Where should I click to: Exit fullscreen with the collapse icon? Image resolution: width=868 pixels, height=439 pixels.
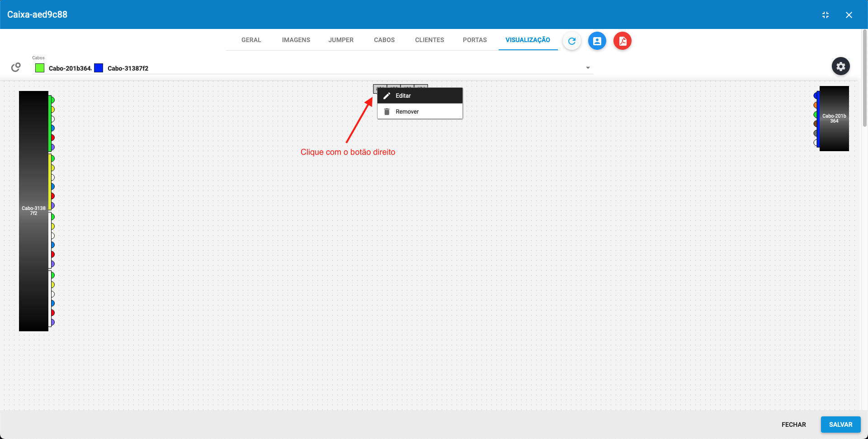[826, 15]
